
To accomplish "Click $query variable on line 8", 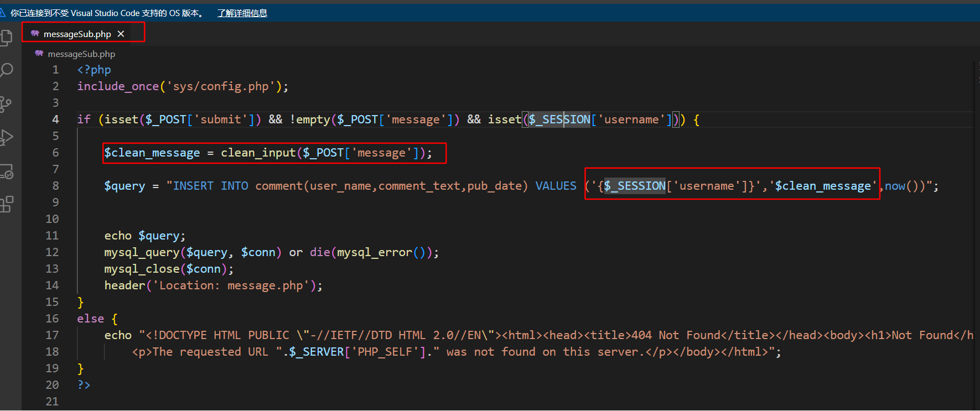I will coord(125,186).
